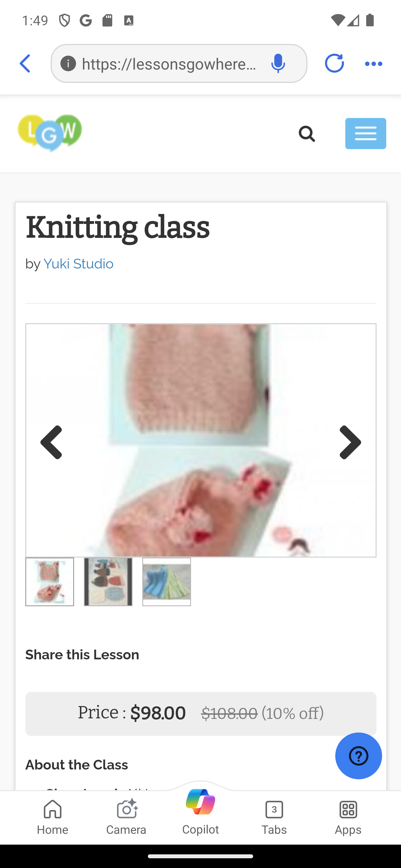The height and width of the screenshot is (868, 401).
Task: Launch Copilot from bottom bar
Action: coord(200,812)
